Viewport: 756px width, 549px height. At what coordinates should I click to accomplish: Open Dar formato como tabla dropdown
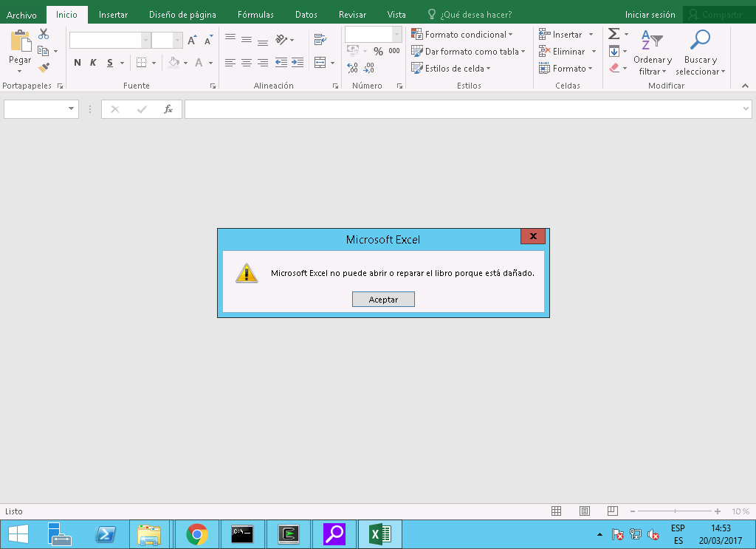pyautogui.click(x=468, y=52)
